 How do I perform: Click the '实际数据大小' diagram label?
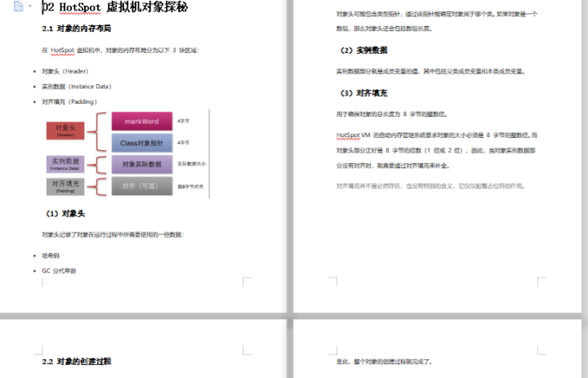click(192, 164)
